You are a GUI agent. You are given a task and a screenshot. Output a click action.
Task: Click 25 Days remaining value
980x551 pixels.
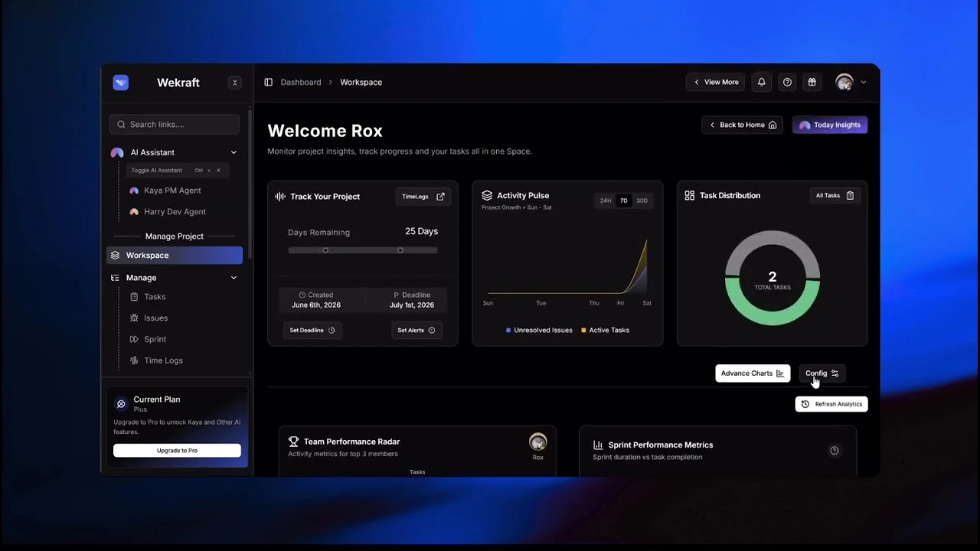click(421, 231)
